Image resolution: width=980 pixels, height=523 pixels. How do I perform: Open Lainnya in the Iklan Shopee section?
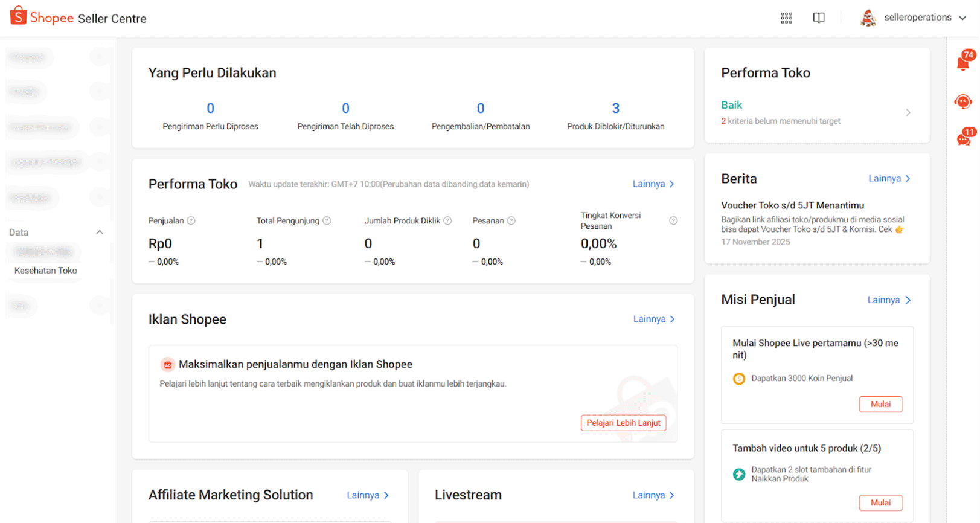(x=654, y=319)
